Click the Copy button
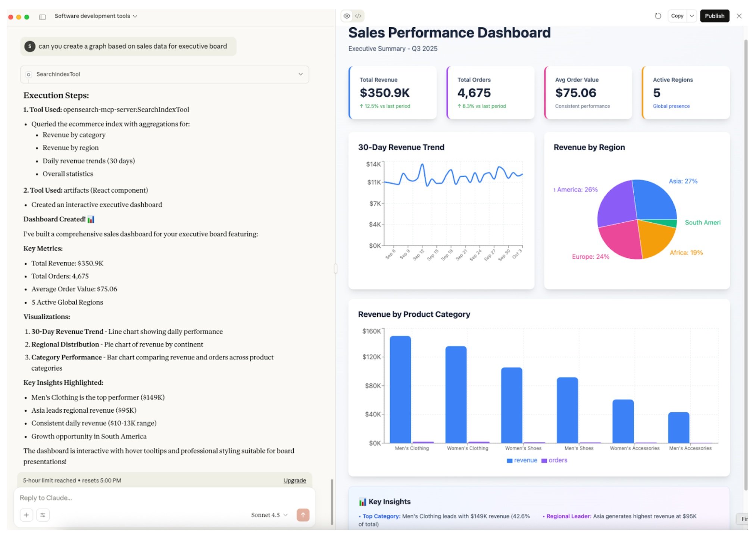The width and height of the screenshot is (756, 535). tap(677, 16)
